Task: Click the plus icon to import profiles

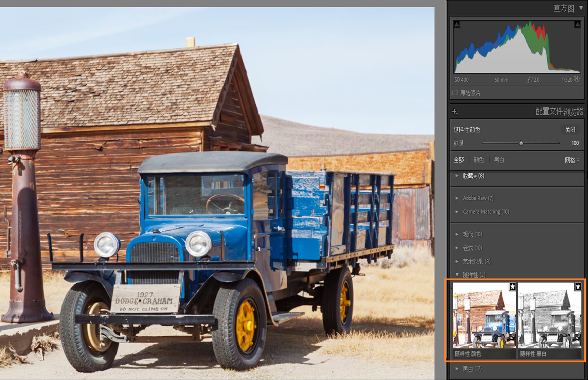Action: [x=455, y=111]
